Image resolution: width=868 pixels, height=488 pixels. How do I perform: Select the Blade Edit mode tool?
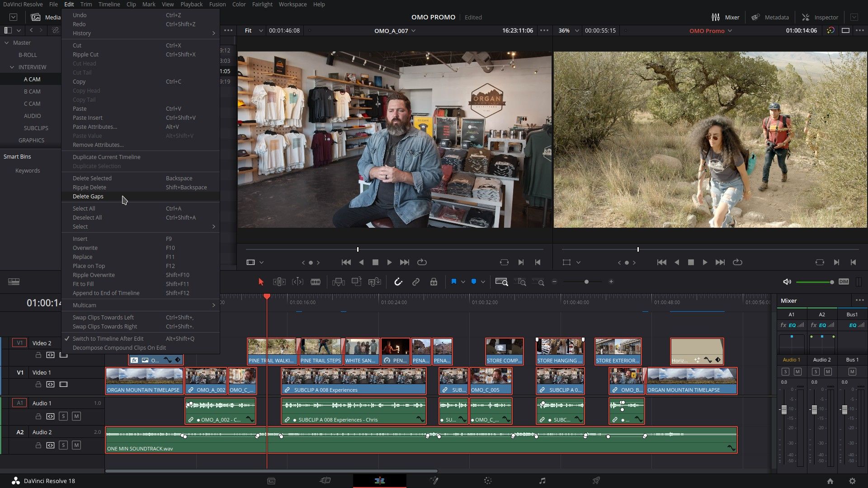316,282
